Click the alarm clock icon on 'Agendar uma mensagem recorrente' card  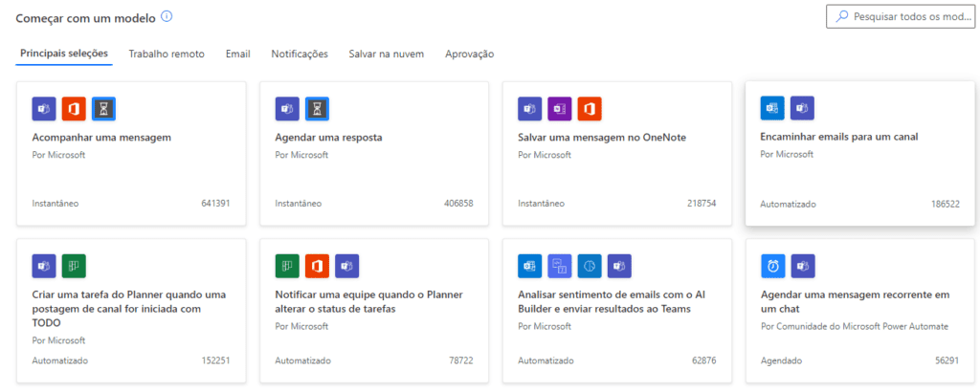[772, 266]
